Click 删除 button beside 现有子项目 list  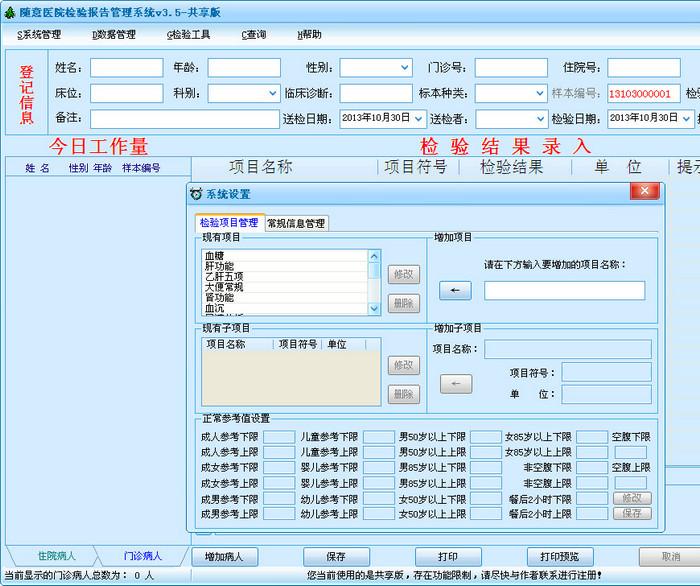tap(404, 394)
